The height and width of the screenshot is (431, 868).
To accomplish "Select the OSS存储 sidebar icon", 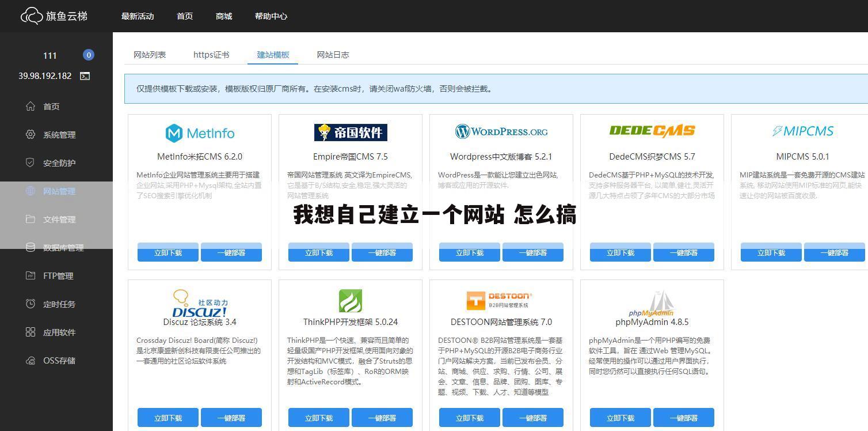I will (x=31, y=360).
